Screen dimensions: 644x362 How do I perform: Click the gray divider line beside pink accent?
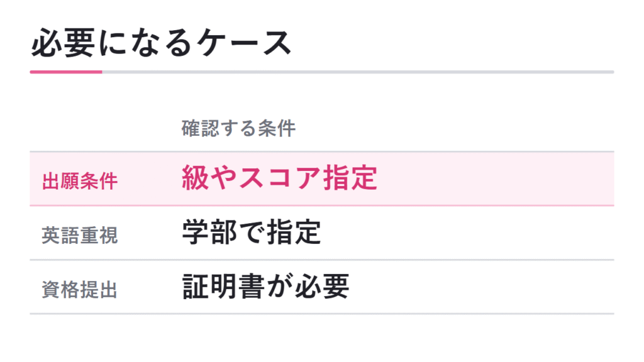click(358, 72)
